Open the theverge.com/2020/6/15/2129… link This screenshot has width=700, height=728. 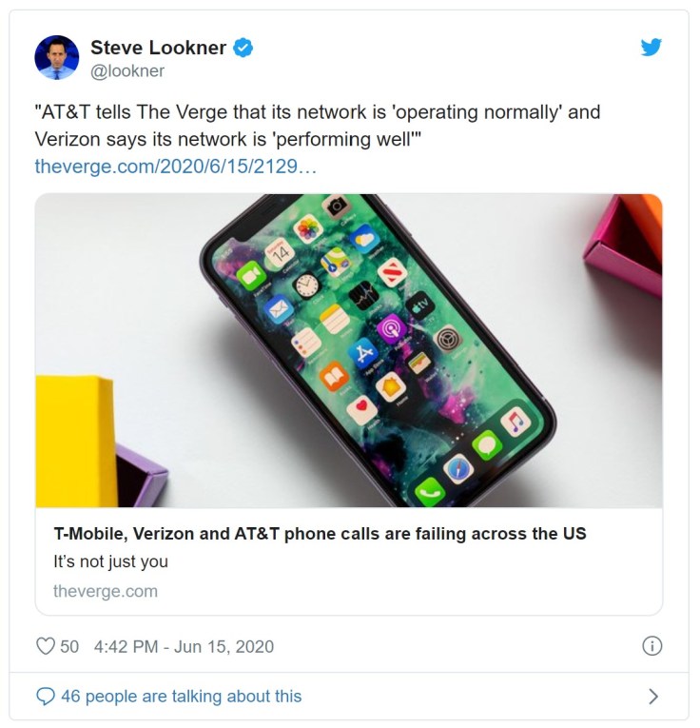(x=175, y=167)
